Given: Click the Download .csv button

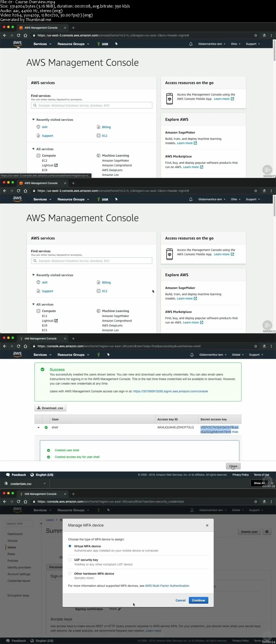Looking at the screenshot, I should point(50,408).
